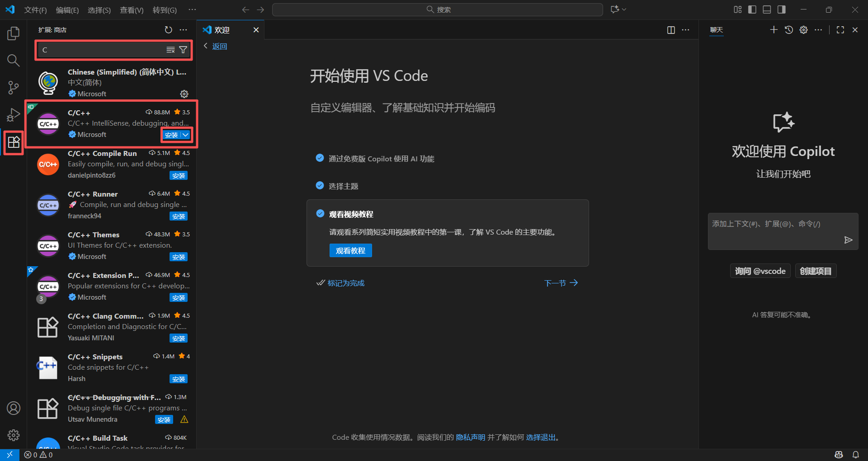Open the Run and Debug view
Screen dimensions: 868x461
click(x=14, y=115)
